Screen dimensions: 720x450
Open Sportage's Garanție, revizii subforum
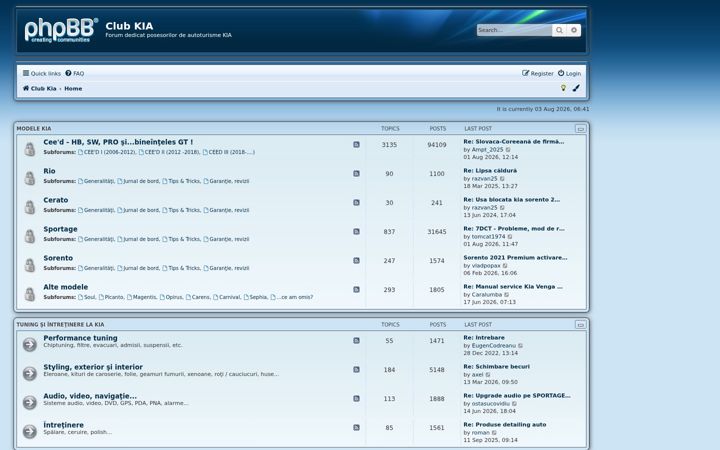[226, 239]
